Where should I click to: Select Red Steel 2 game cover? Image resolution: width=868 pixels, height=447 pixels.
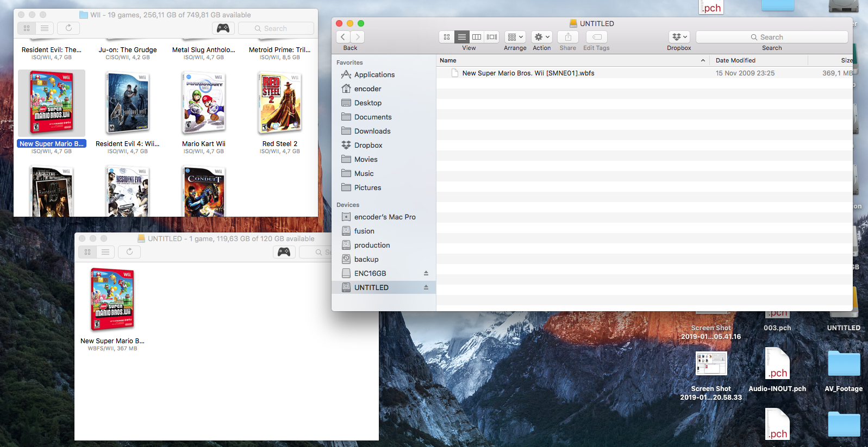point(280,103)
